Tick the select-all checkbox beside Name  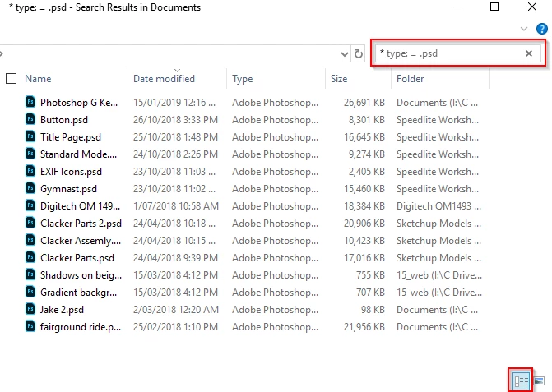coord(12,78)
